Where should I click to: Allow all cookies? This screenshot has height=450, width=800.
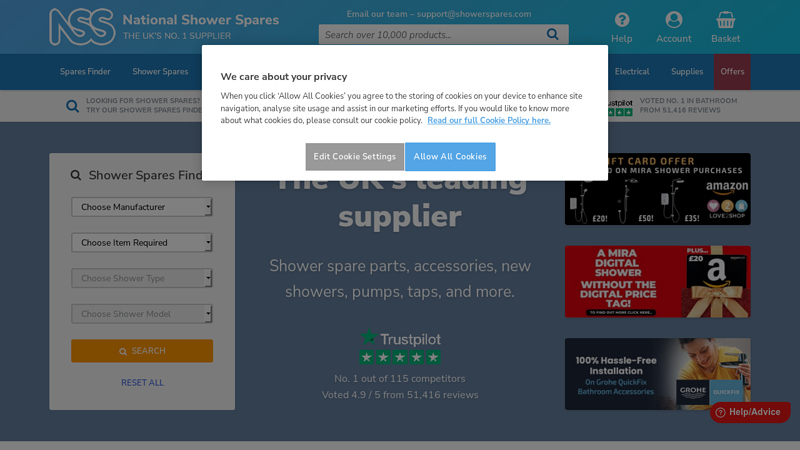pyautogui.click(x=450, y=157)
